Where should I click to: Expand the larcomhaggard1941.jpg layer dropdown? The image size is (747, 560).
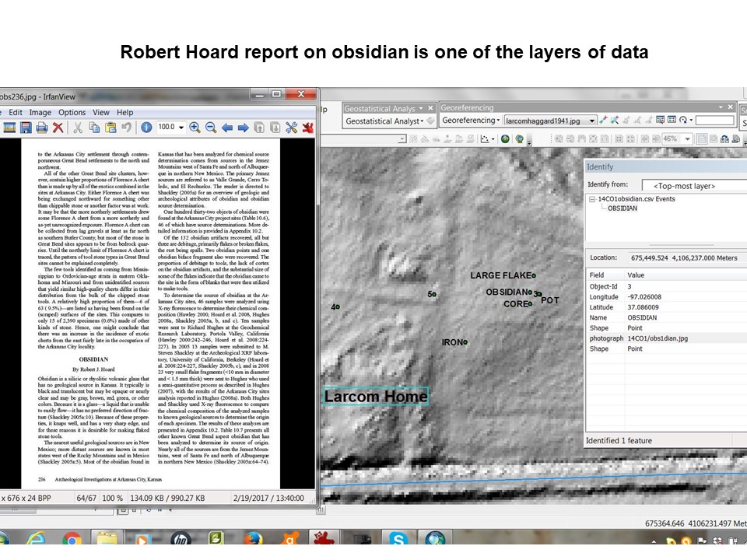point(592,121)
